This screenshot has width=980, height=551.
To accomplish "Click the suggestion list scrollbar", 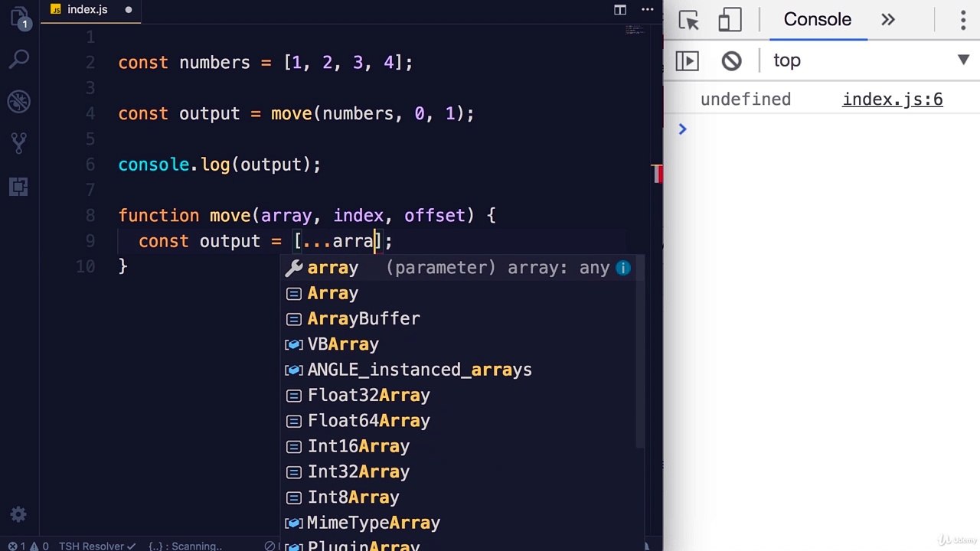I will [x=641, y=352].
